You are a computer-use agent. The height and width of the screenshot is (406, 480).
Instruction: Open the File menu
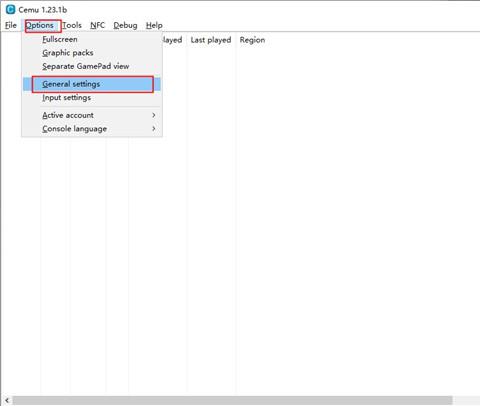(x=11, y=25)
